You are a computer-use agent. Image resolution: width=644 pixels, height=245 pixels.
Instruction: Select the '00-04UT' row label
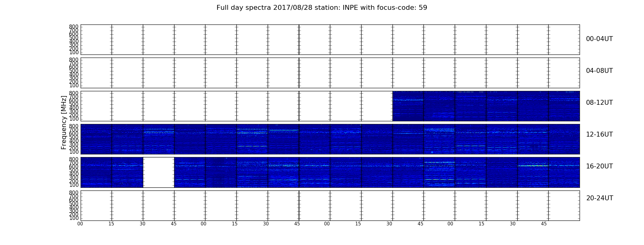(600, 39)
